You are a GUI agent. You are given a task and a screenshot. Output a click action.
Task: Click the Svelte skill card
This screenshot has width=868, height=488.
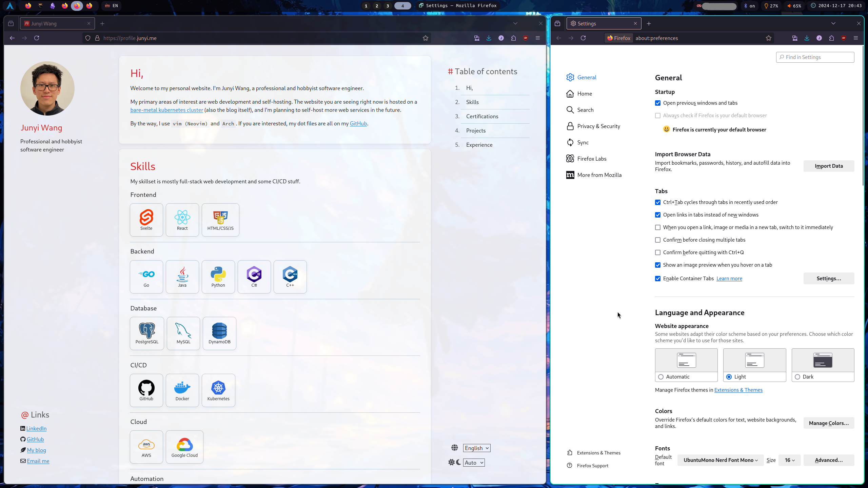click(146, 220)
